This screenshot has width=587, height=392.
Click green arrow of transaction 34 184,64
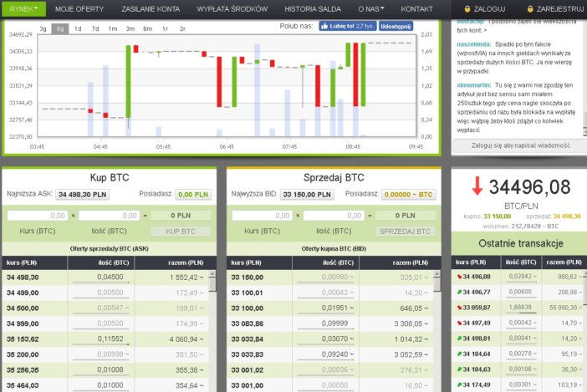(x=459, y=354)
